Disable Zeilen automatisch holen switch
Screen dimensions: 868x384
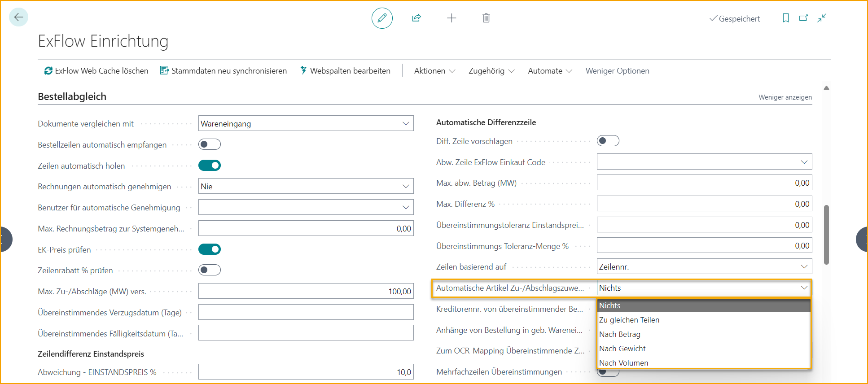210,166
